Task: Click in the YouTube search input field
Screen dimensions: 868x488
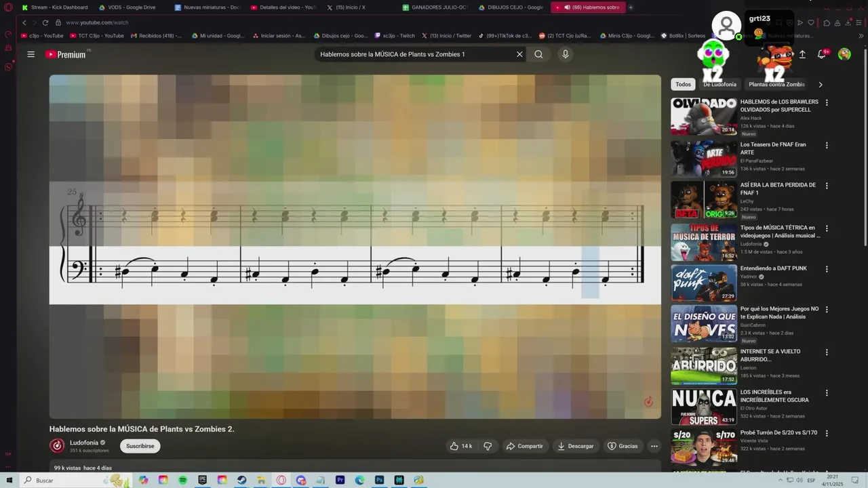Action: click(415, 54)
